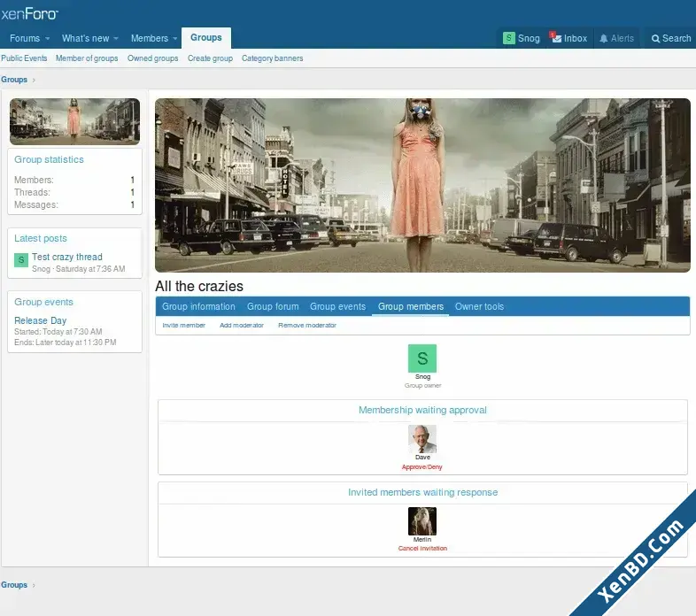Screen dimensions: 696x616
Task: Open Release Day event
Action: tap(41, 320)
